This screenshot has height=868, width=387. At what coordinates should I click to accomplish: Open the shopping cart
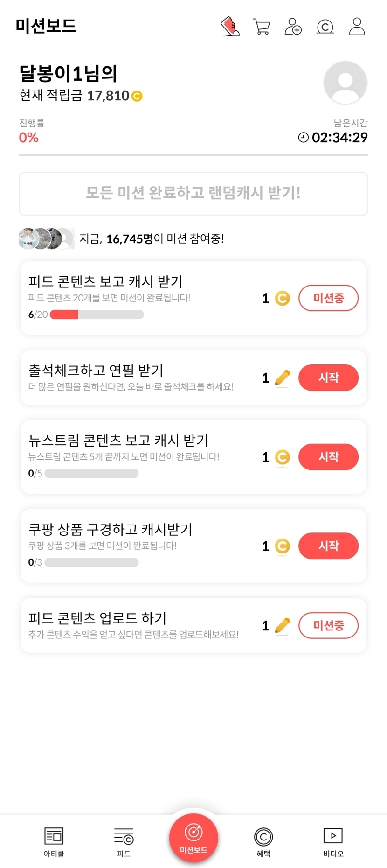pos(262,27)
